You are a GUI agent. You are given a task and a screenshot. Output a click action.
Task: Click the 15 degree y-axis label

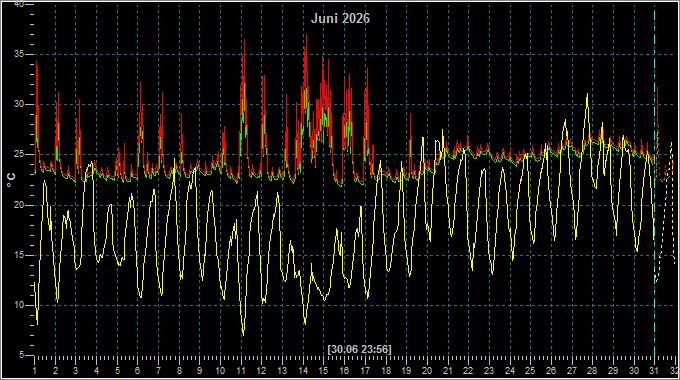pyautogui.click(x=19, y=255)
